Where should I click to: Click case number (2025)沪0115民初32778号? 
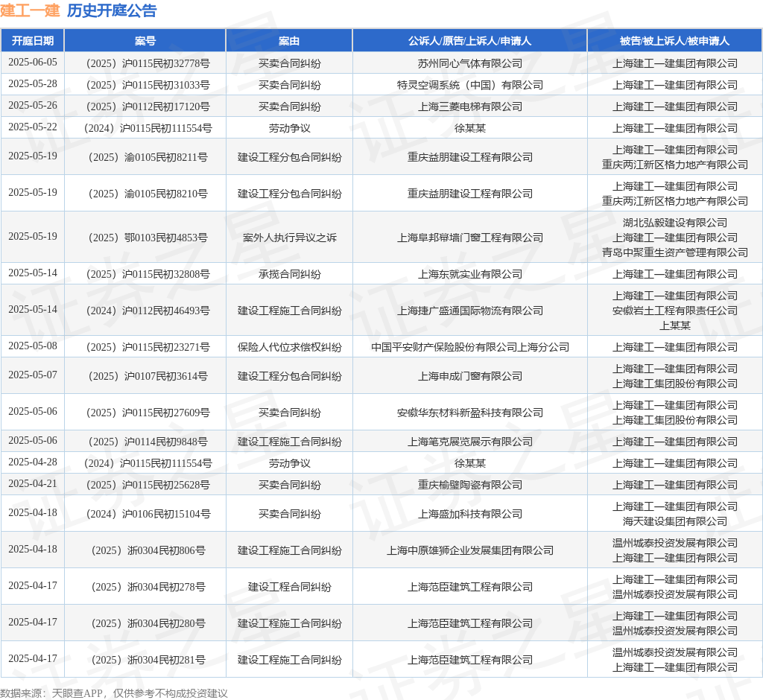pos(148,63)
